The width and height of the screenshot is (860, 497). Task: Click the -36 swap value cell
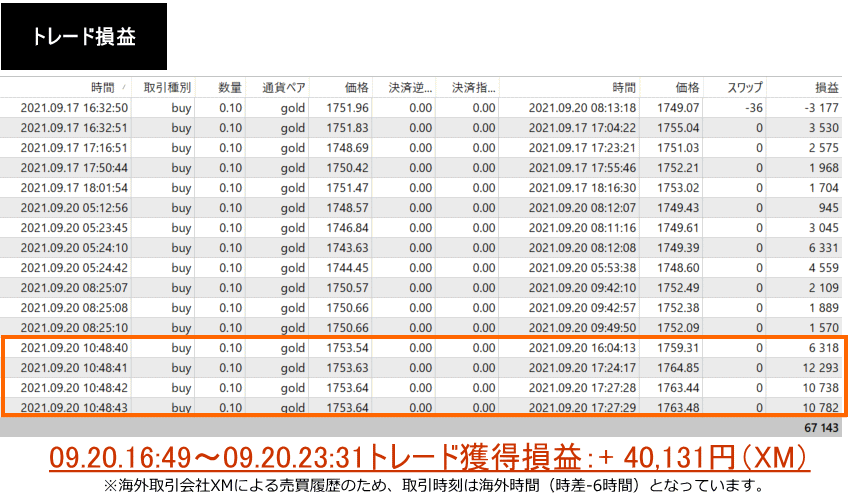[747, 108]
